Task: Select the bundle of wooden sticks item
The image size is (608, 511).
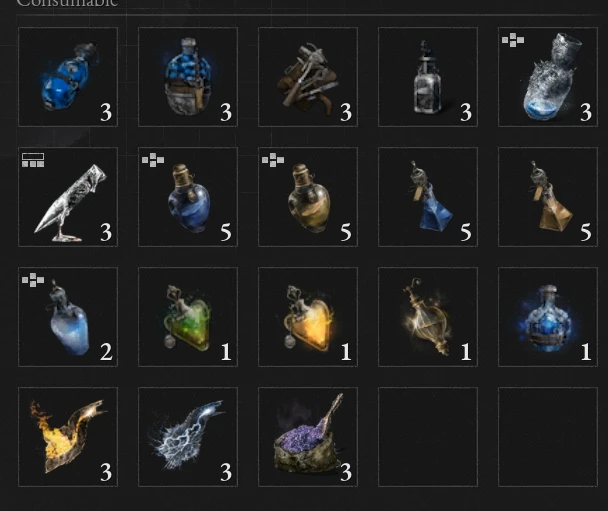Action: tap(308, 77)
